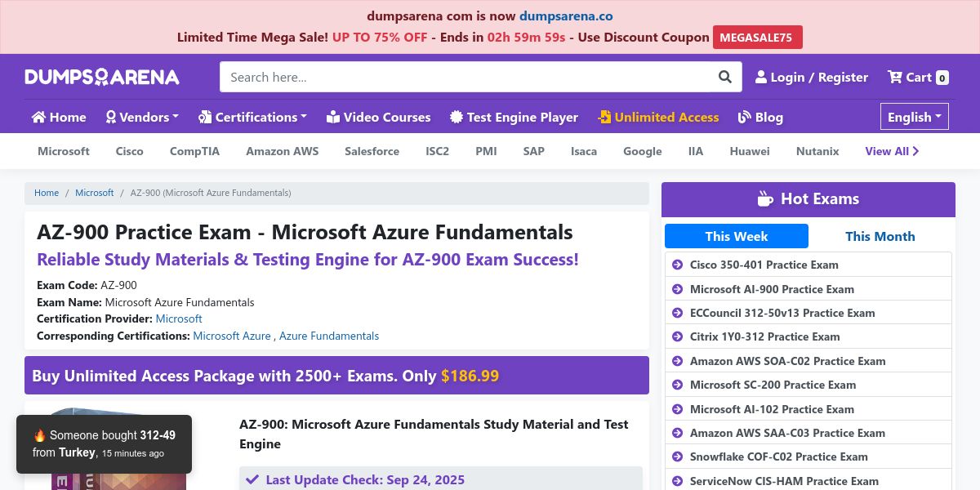Click the PMI vendor link
The width and height of the screenshot is (980, 490).
click(x=486, y=151)
